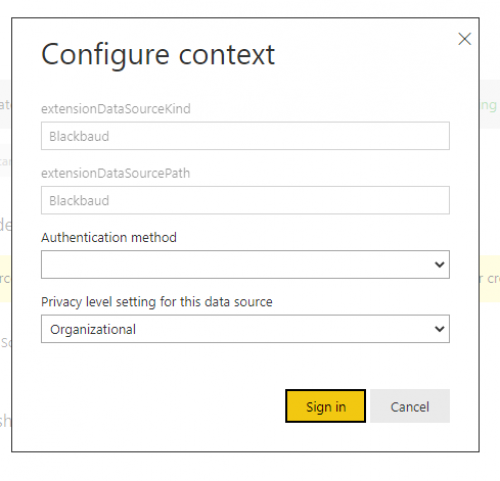The height and width of the screenshot is (481, 500).
Task: Click the extensionDataSourcePath input field
Action: [x=245, y=200]
